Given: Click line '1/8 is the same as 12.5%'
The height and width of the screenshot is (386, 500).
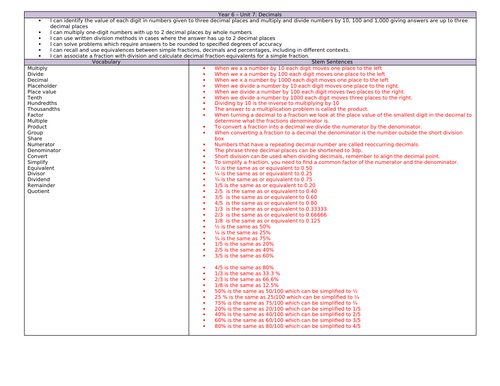Looking at the screenshot, I should (246, 285).
